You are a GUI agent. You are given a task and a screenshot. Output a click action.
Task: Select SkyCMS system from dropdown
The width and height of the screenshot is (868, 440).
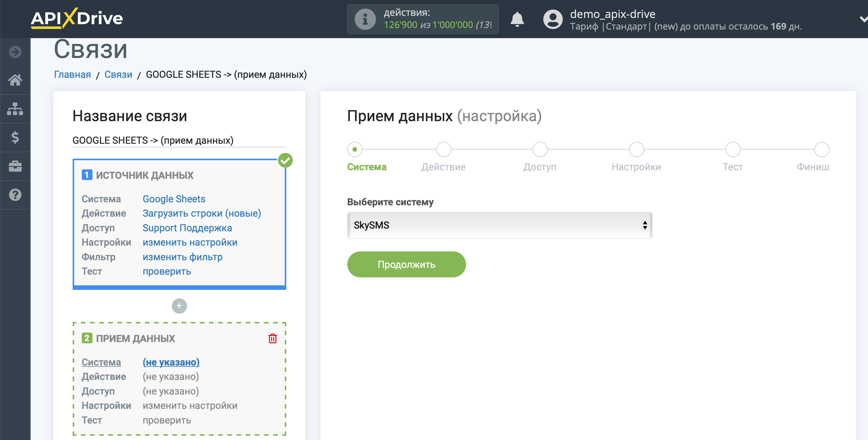click(499, 225)
